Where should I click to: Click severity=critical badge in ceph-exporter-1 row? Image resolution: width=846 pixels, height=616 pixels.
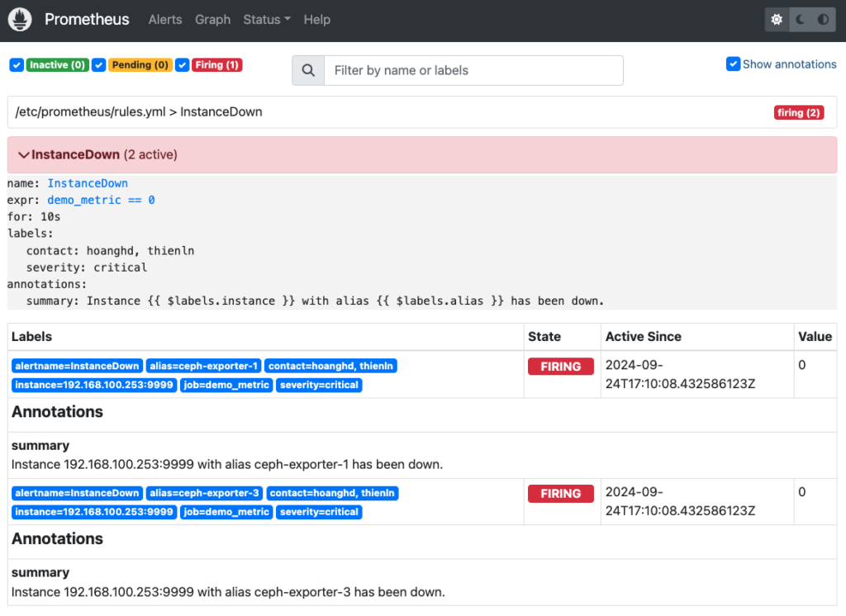319,385
